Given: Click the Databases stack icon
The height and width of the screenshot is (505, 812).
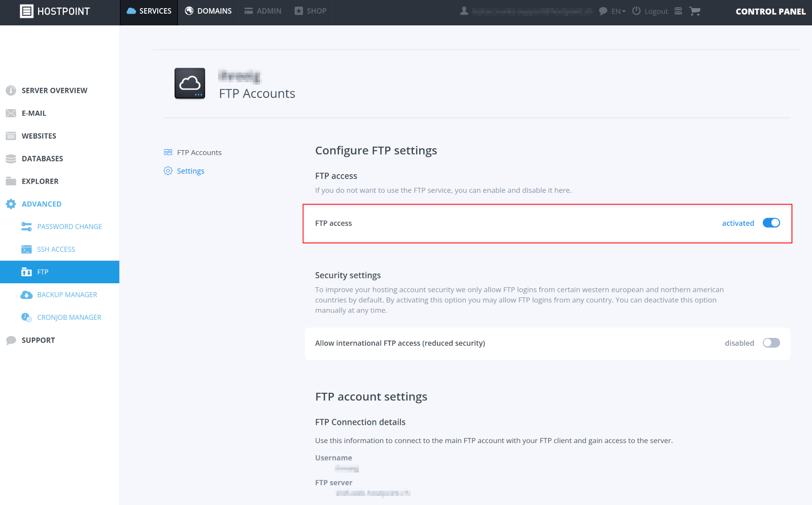Looking at the screenshot, I should coord(11,159).
